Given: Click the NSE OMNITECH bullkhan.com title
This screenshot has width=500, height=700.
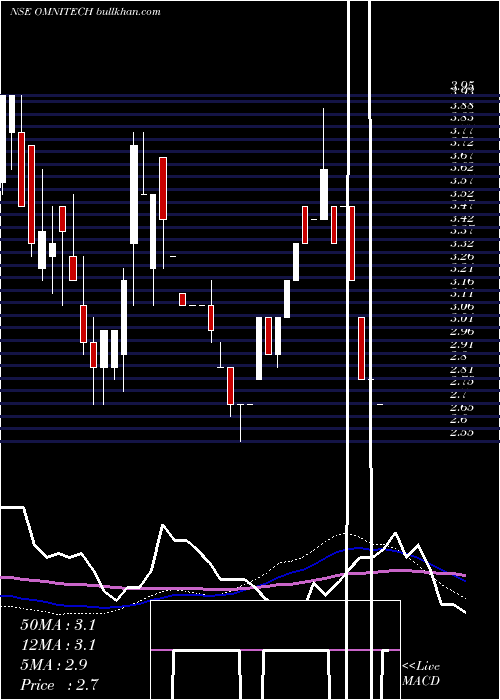Looking at the screenshot, I should point(85,12).
